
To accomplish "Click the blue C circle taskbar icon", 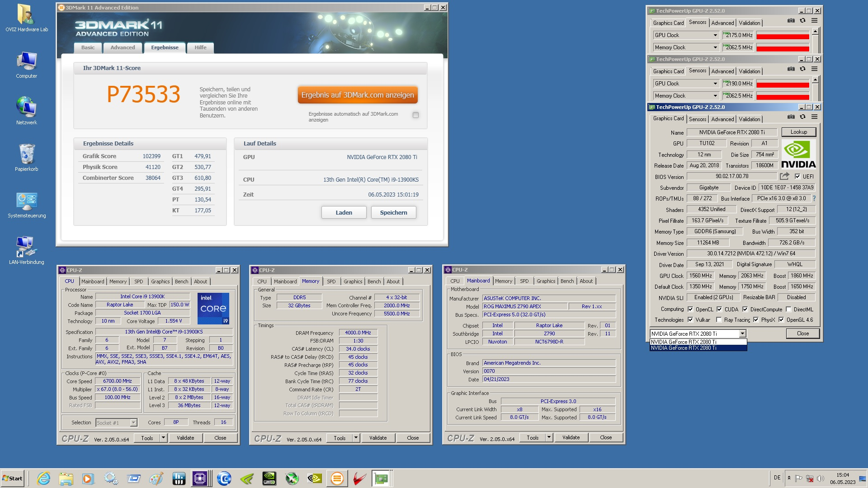I will 224,479.
